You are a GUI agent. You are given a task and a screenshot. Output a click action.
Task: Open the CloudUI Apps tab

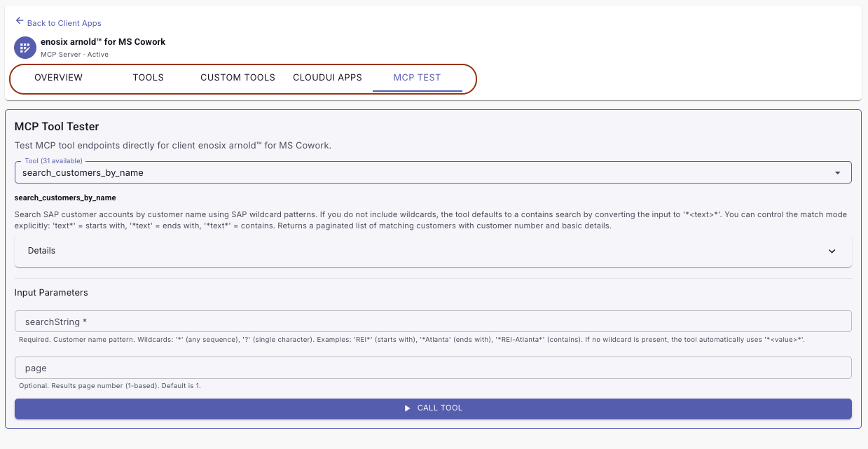pos(327,78)
